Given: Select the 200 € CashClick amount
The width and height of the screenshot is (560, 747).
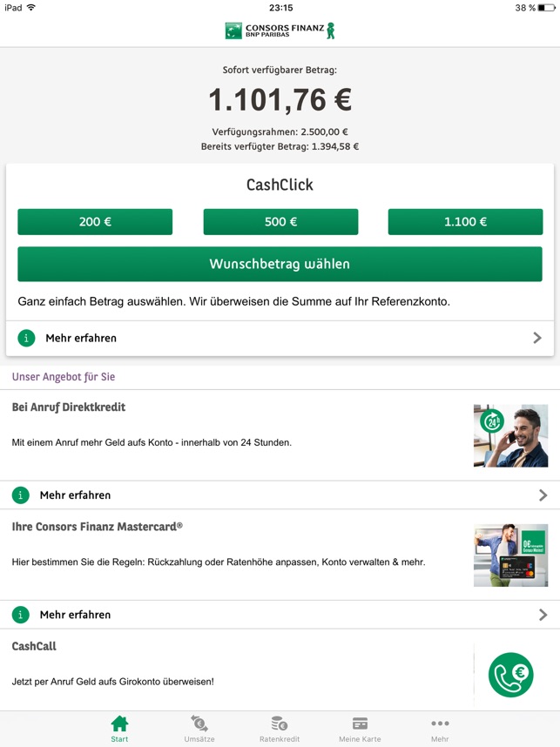Looking at the screenshot, I should pyautogui.click(x=95, y=221).
